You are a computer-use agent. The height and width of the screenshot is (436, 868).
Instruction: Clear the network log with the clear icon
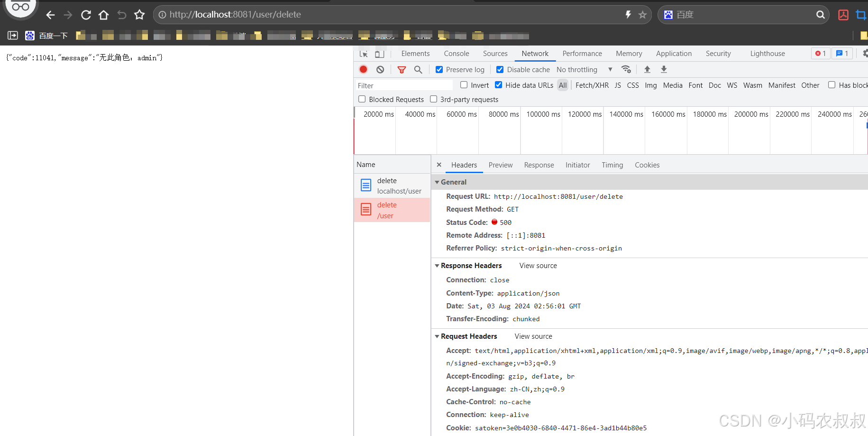[380, 69]
